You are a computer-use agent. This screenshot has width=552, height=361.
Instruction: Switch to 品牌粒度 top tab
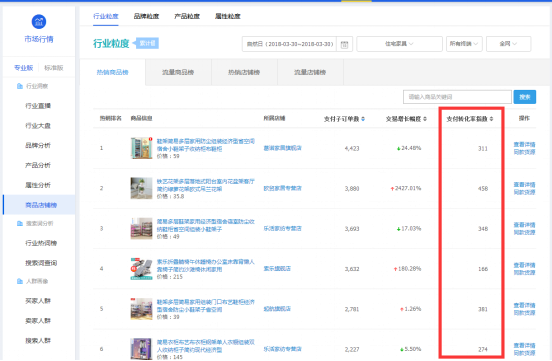(146, 16)
